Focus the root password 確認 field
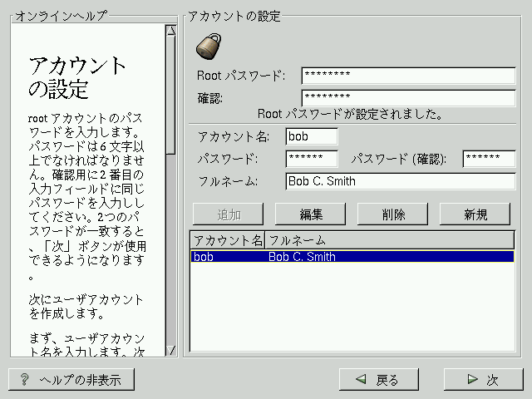532x399 pixels. point(408,98)
